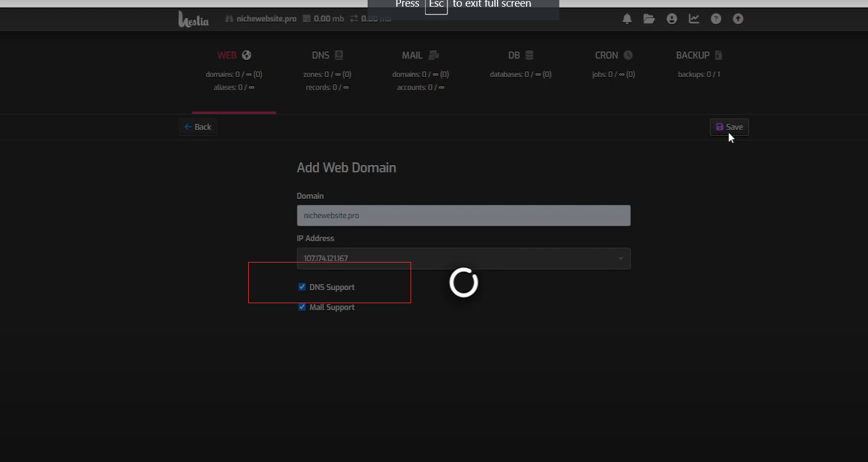Click the DNS tab's address book icon
The image size is (868, 462).
point(339,55)
